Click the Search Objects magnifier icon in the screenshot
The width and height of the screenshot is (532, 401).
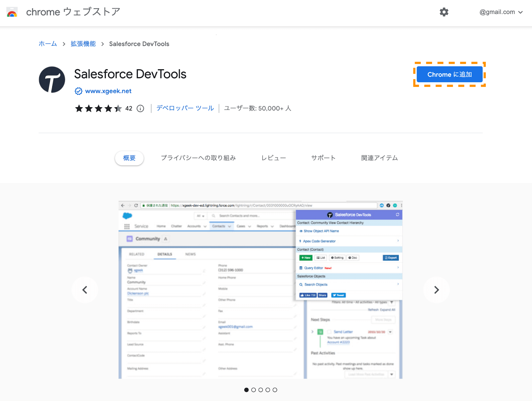[x=302, y=284]
